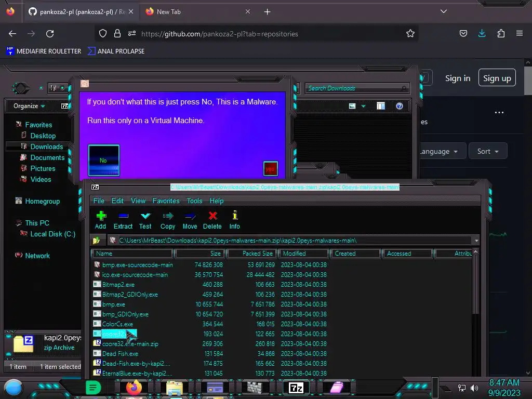
Task: Open 7-Zip from the taskbar
Action: (x=296, y=388)
